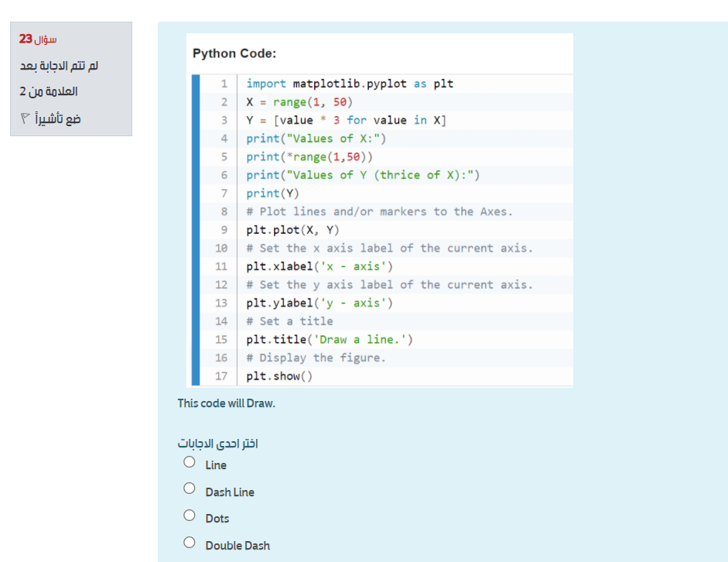This screenshot has height=562, width=728.
Task: Click the comment on code line 10
Action: pos(389,248)
